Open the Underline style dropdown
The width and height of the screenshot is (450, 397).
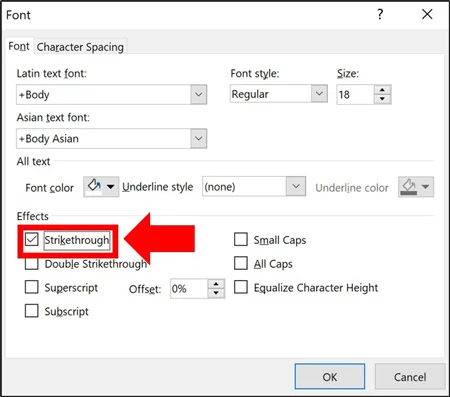click(296, 186)
